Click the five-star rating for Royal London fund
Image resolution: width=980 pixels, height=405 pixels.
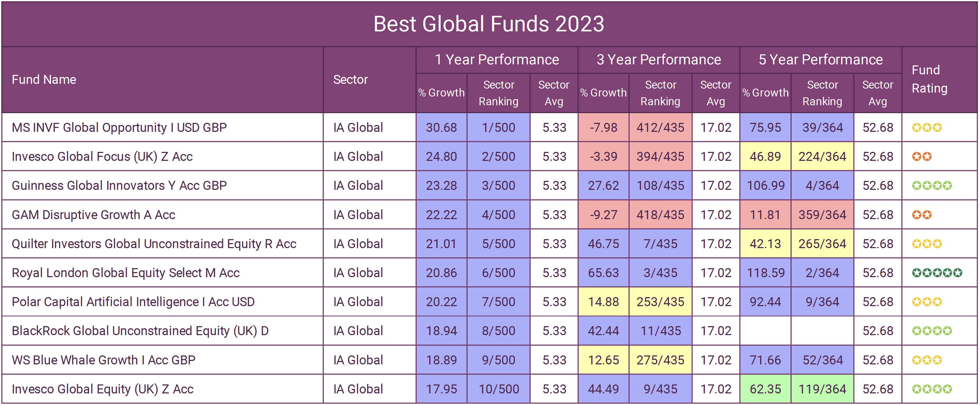point(937,273)
